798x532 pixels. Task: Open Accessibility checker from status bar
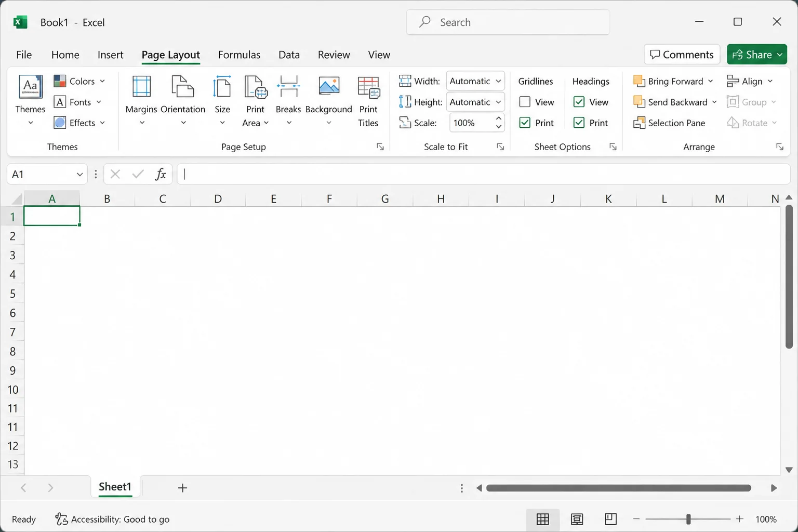112,519
